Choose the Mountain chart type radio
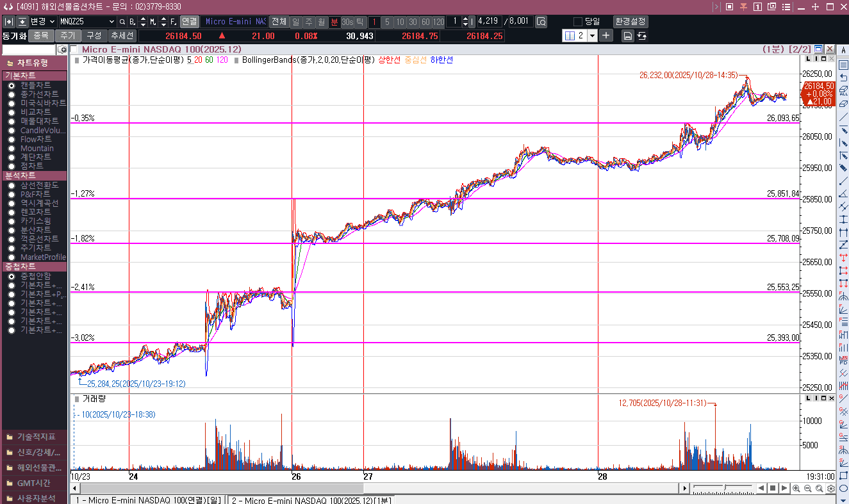 [12, 148]
